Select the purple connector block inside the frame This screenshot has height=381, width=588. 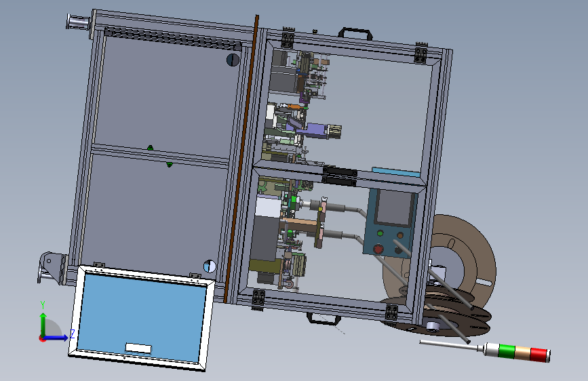pos(316,130)
